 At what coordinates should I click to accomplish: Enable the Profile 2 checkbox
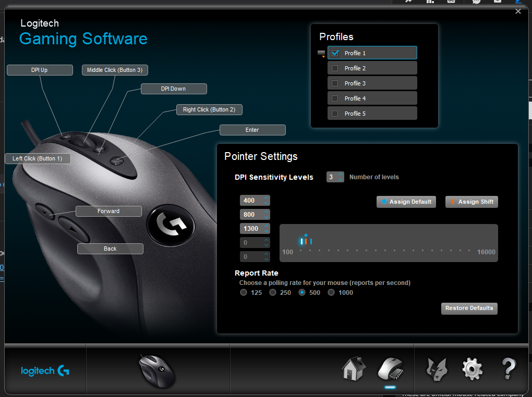point(335,68)
